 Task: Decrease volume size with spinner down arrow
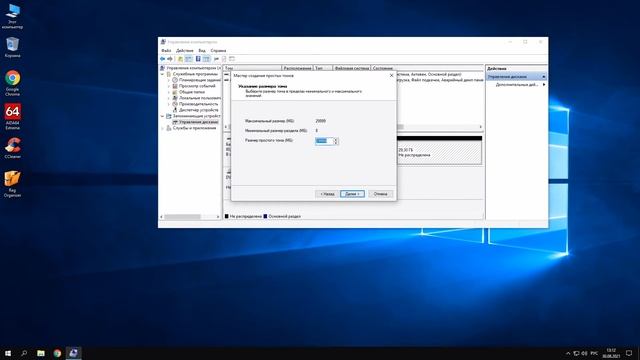pos(336,143)
